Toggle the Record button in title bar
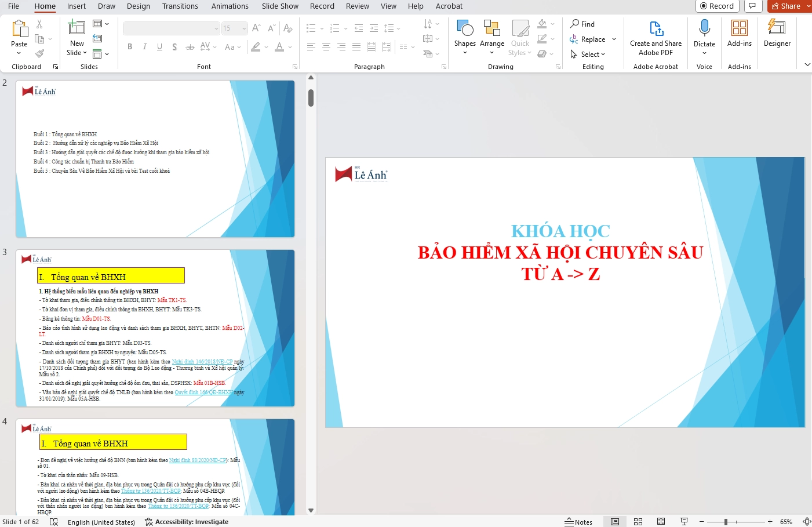Image resolution: width=812 pixels, height=527 pixels. [717, 6]
